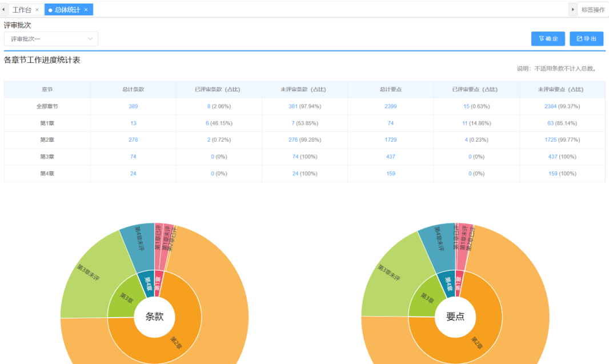The height and width of the screenshot is (364, 609).
Task: Click the 已评审条款（占比） column header
Action: pyautogui.click(x=219, y=89)
